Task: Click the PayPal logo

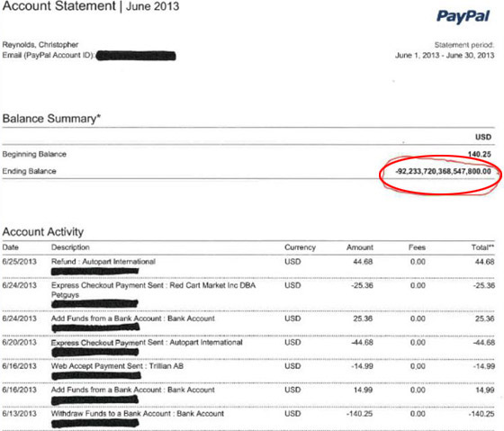Action: pos(463,16)
